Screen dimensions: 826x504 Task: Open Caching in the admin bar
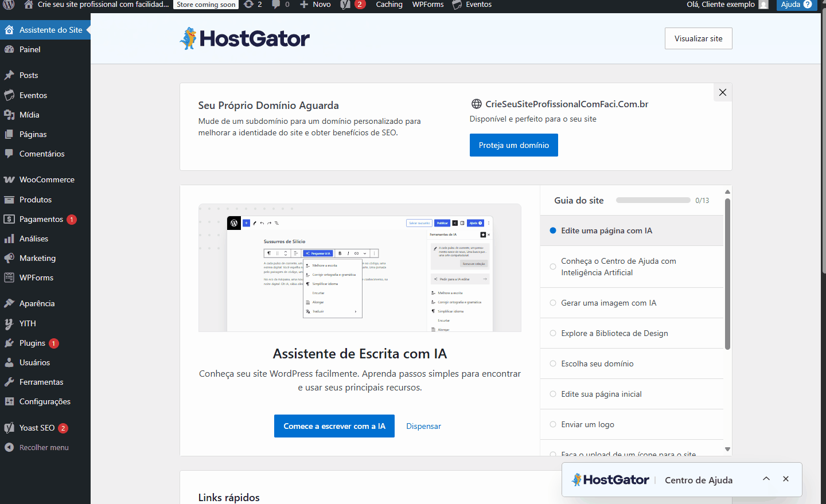389,5
